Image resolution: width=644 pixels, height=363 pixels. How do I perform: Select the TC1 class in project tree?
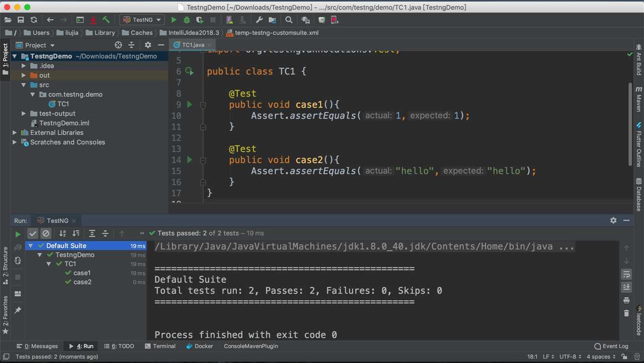63,104
